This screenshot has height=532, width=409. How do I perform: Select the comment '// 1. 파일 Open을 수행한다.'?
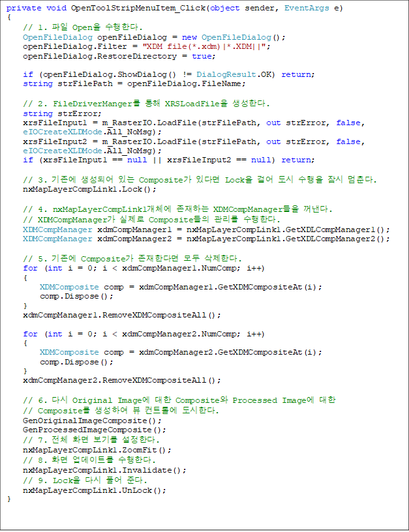(82, 27)
